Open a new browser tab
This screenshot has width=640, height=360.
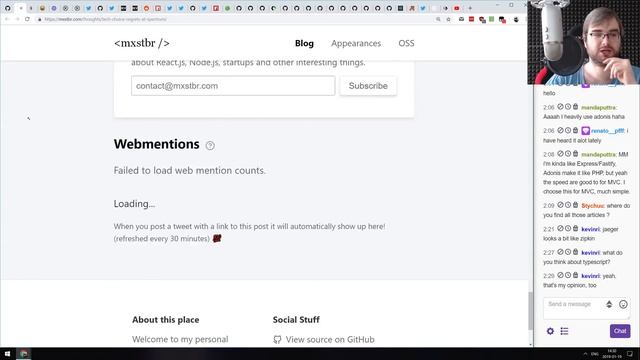click(470, 8)
